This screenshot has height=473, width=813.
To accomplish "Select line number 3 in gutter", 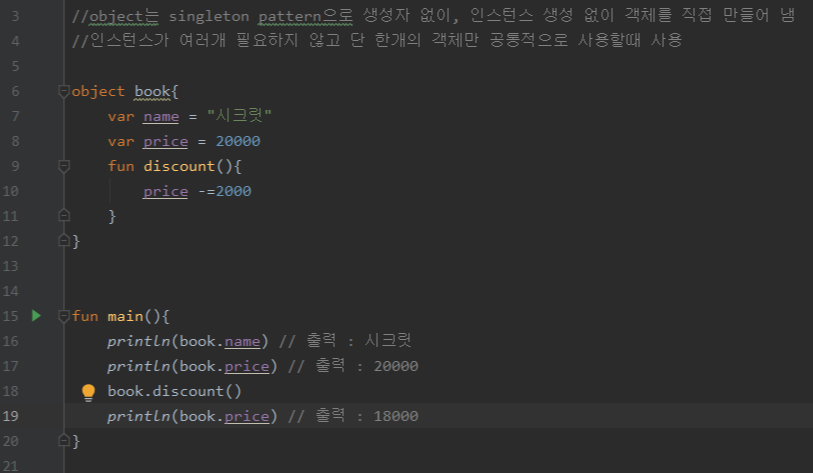I will (15, 17).
